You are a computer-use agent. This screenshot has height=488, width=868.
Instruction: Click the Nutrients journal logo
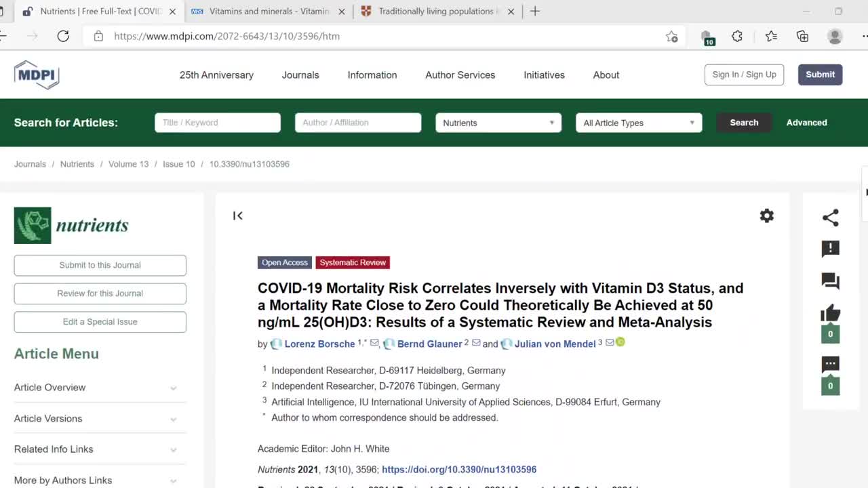tap(71, 226)
